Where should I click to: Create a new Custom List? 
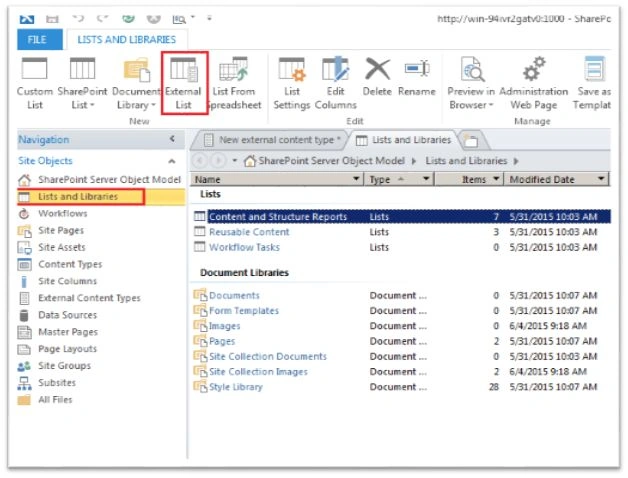[35, 83]
